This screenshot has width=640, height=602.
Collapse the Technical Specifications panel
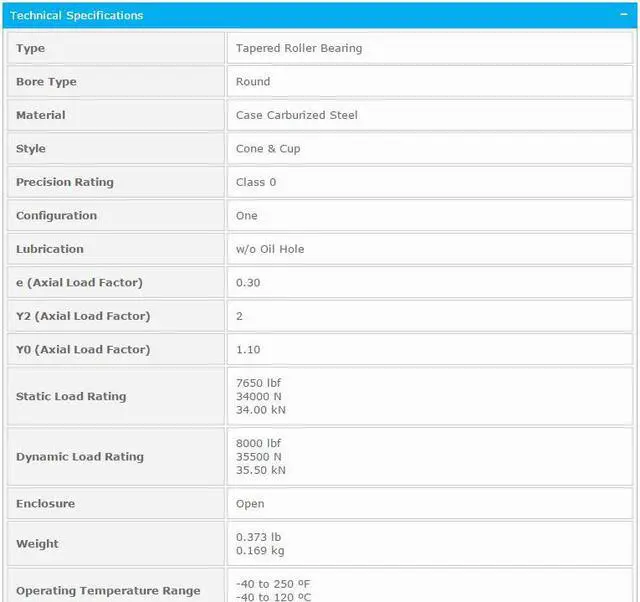(623, 15)
